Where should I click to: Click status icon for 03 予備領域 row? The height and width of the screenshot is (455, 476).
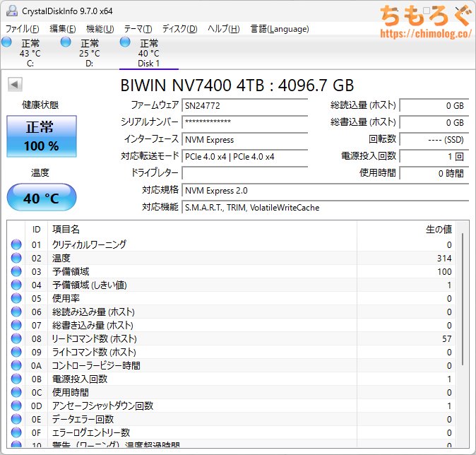pos(16,271)
